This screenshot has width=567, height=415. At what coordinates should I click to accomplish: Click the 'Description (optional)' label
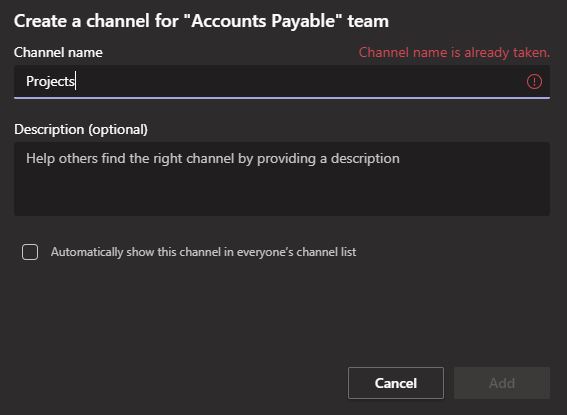81,129
